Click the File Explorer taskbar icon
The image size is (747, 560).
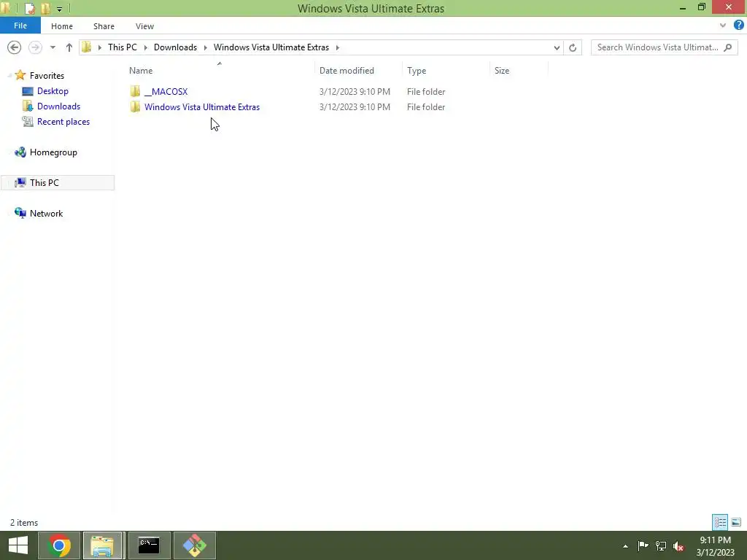[104, 545]
